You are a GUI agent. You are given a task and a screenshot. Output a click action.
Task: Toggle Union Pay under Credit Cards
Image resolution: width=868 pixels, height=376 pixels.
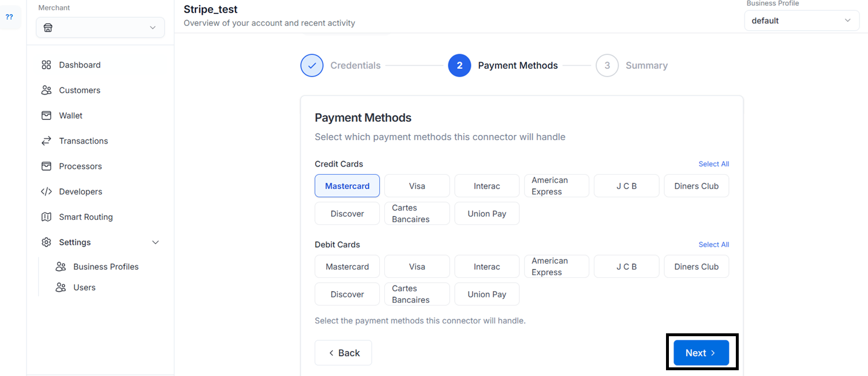(487, 214)
